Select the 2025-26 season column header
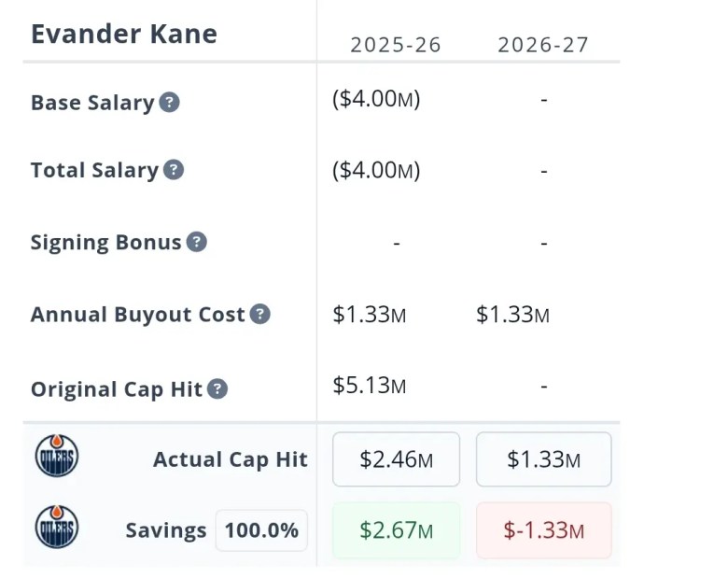This screenshot has width=728, height=578. point(396,45)
